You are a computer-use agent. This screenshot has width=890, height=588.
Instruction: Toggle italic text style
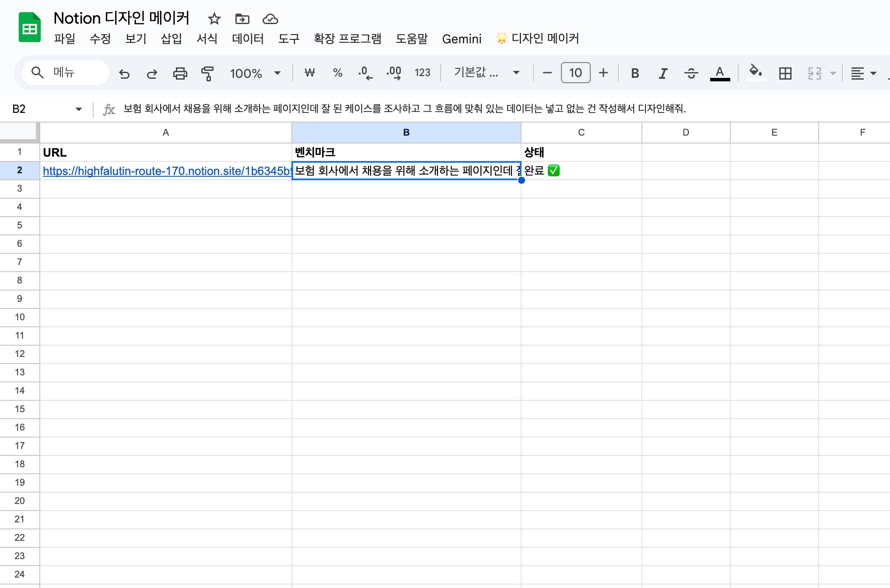pyautogui.click(x=663, y=73)
